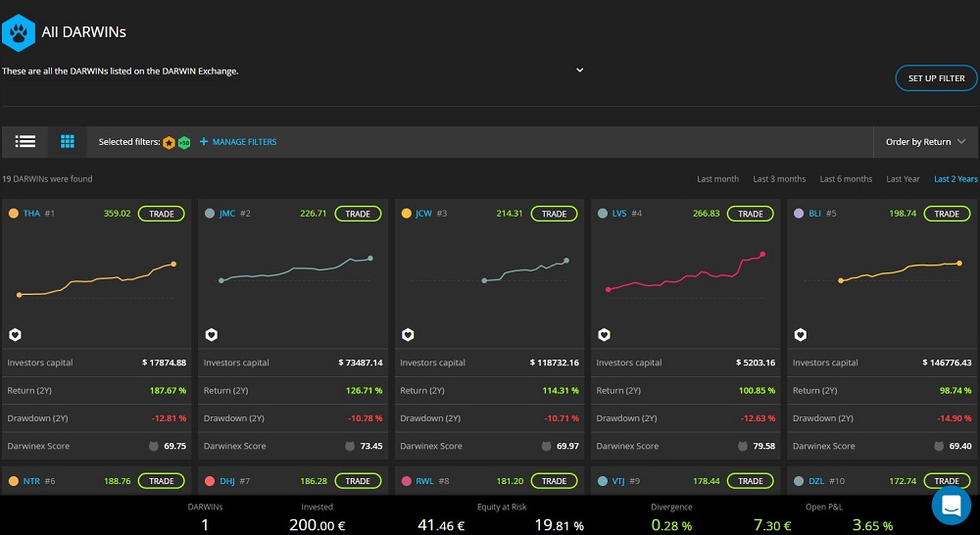Viewport: 980px width, 535px height.
Task: Click TRADE button on JMC card
Action: [x=358, y=214]
